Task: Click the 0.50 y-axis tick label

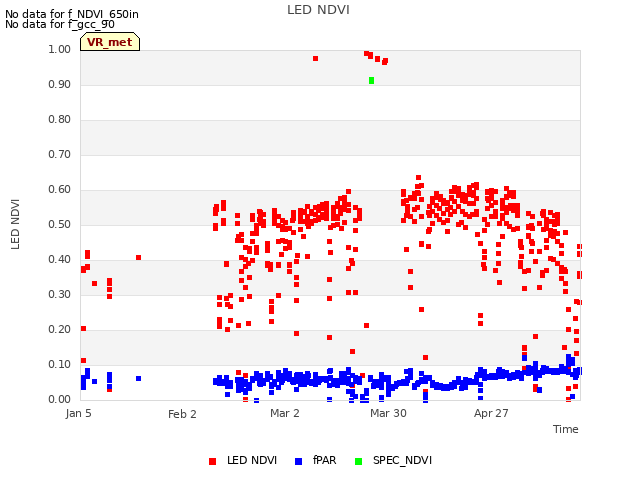Action: pyautogui.click(x=60, y=224)
